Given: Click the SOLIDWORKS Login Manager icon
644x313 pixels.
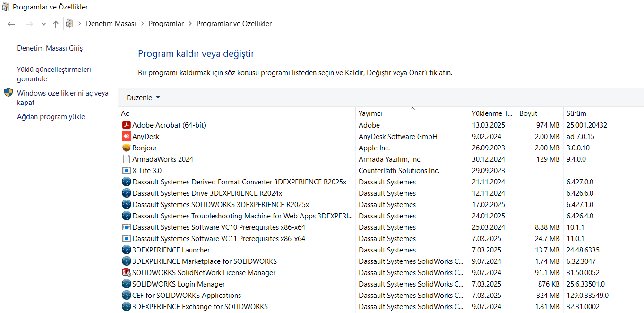Looking at the screenshot, I should click(126, 284).
